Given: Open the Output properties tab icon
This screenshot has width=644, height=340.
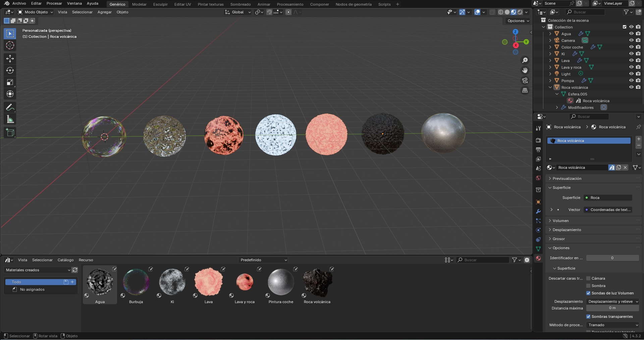Looking at the screenshot, I should (x=538, y=149).
